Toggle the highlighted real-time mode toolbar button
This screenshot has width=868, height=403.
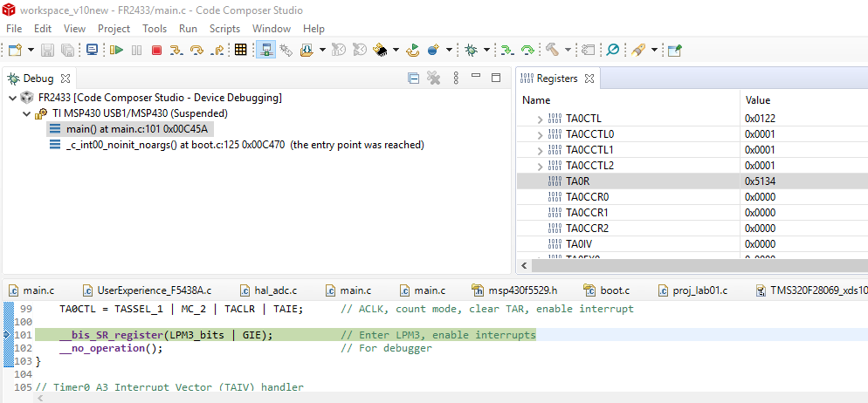click(266, 51)
